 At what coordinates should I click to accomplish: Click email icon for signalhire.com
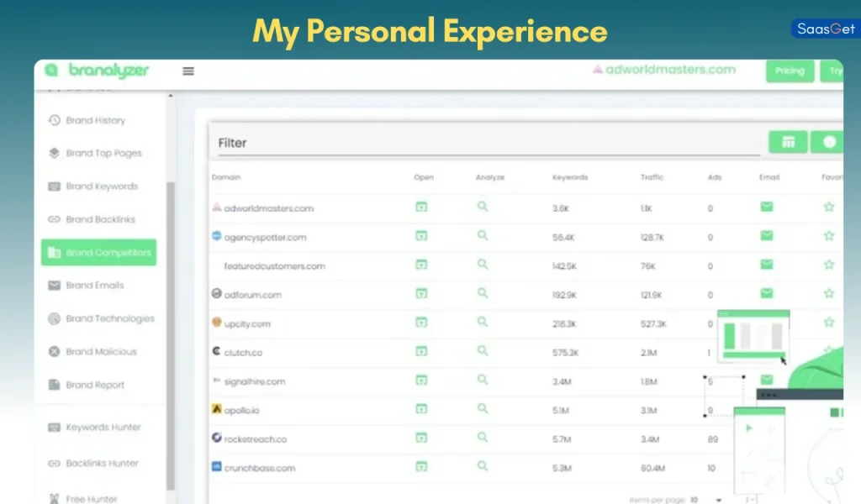click(x=767, y=380)
